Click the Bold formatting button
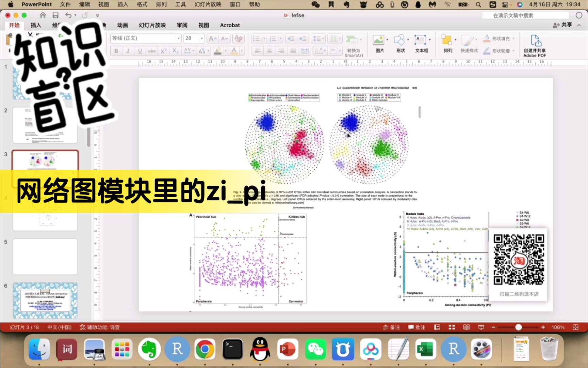Viewport: 588px width, 368px height. pyautogui.click(x=116, y=51)
